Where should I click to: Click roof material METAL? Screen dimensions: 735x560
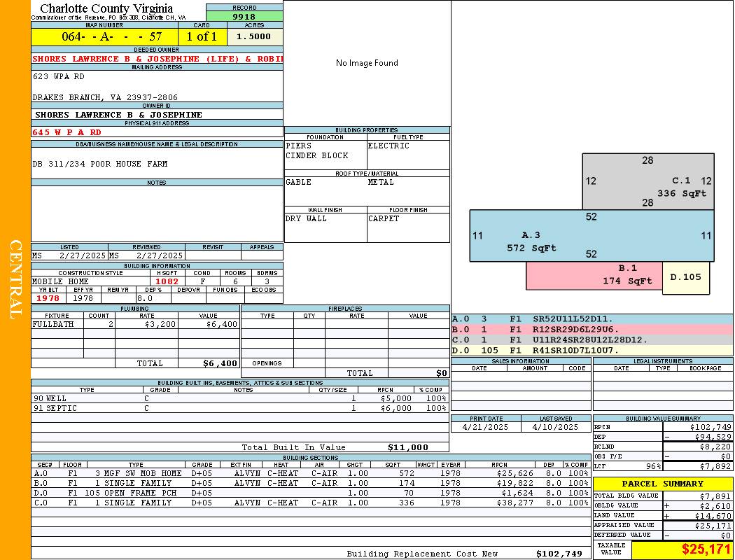[x=381, y=182]
